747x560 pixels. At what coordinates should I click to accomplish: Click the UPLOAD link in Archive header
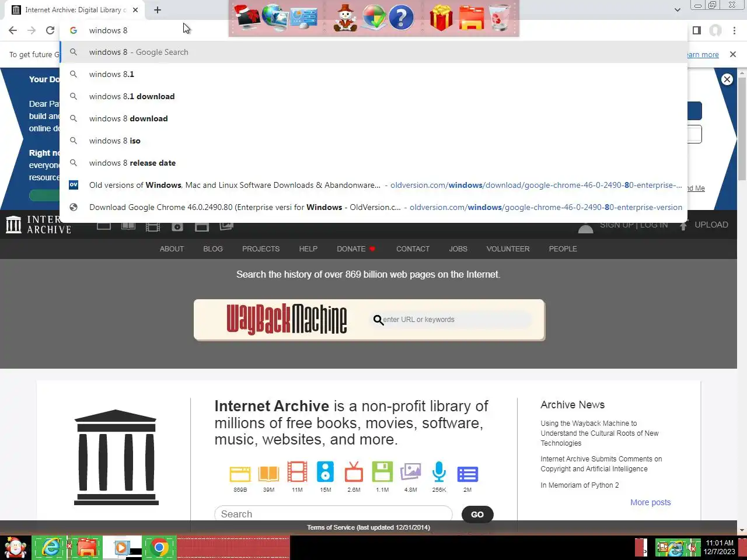coord(704,225)
